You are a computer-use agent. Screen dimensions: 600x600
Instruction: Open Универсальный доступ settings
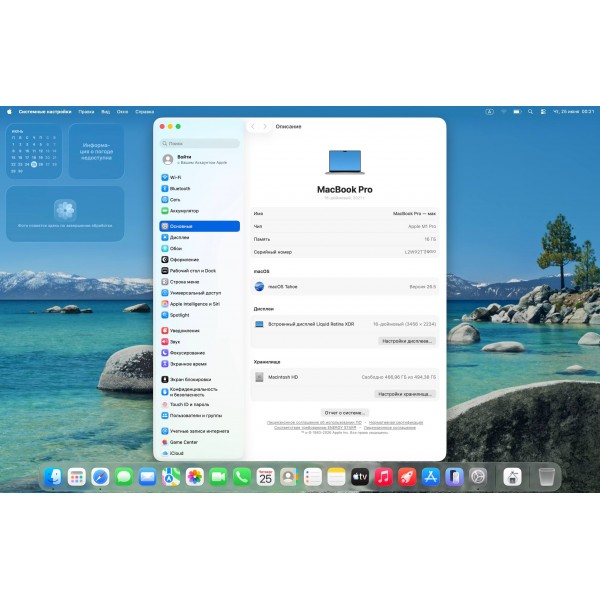(x=199, y=293)
